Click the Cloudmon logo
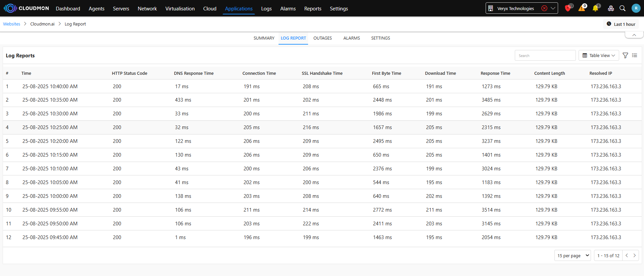This screenshot has width=644, height=276. point(26,8)
